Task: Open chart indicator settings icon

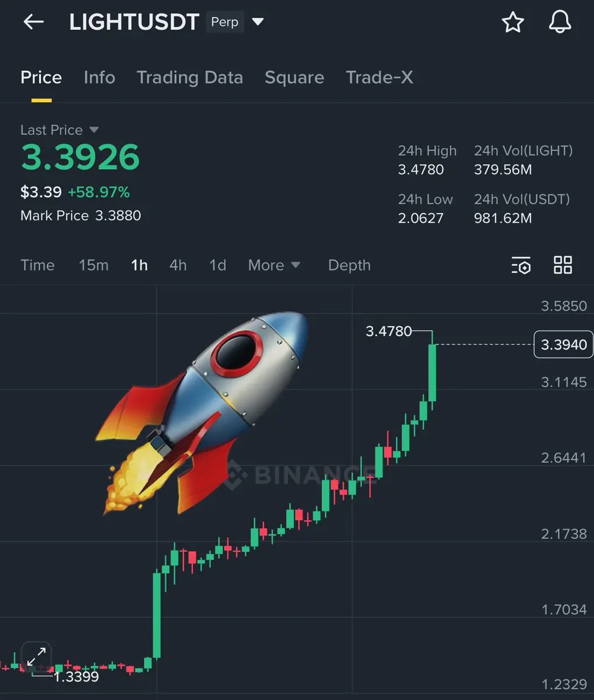Action: pos(521,265)
